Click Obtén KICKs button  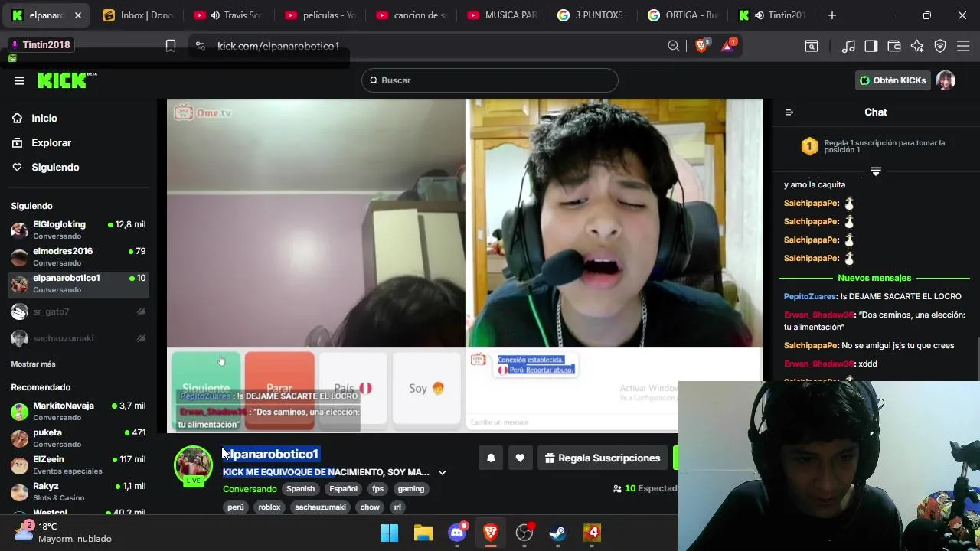(x=893, y=80)
